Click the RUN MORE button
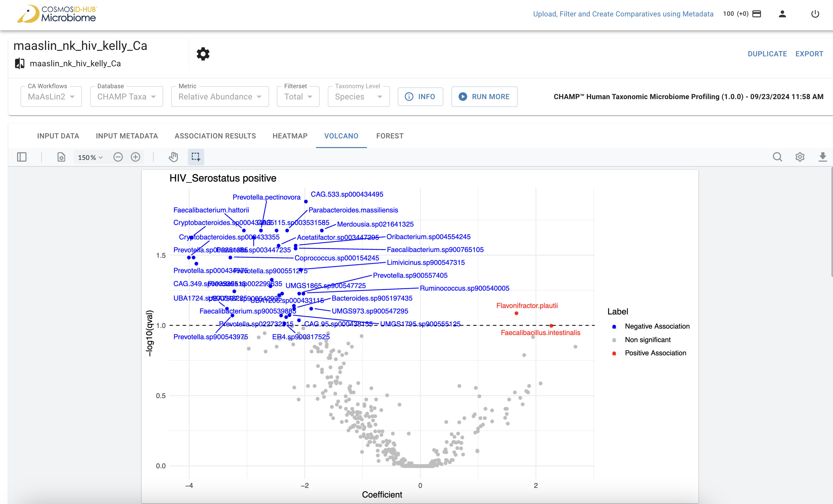Screen dimensions: 833x504 click(x=484, y=97)
